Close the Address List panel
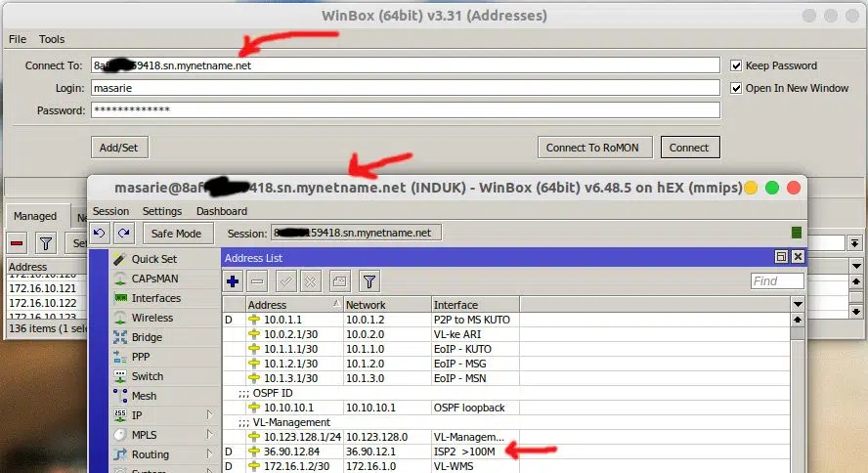 pyautogui.click(x=798, y=257)
